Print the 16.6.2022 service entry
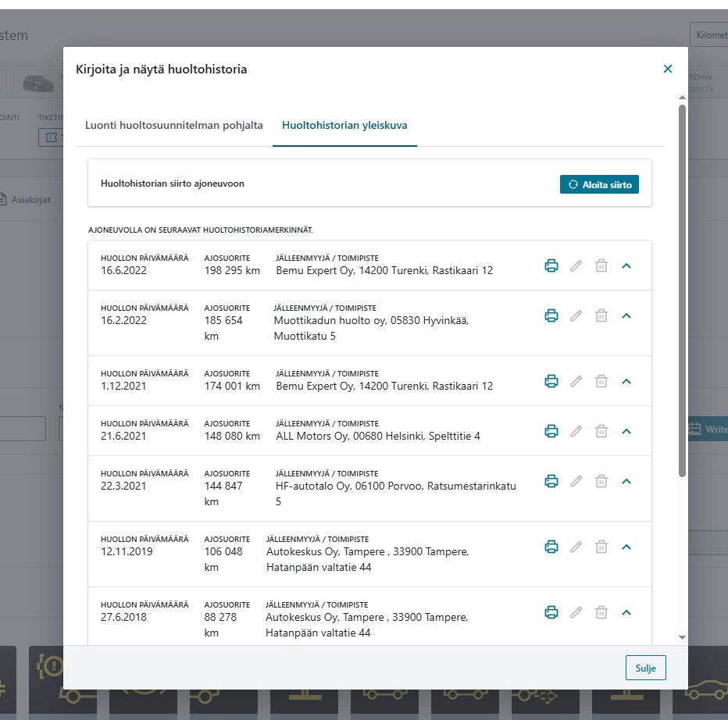Image resolution: width=728 pixels, height=720 pixels. click(x=551, y=266)
